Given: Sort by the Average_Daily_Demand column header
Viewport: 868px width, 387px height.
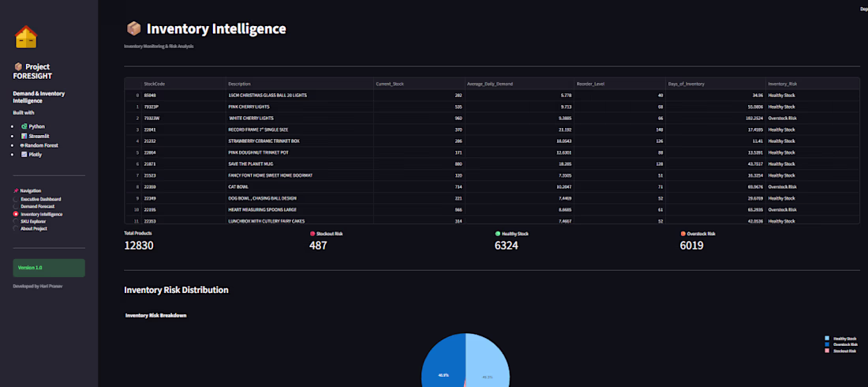Looking at the screenshot, I should tap(519, 84).
